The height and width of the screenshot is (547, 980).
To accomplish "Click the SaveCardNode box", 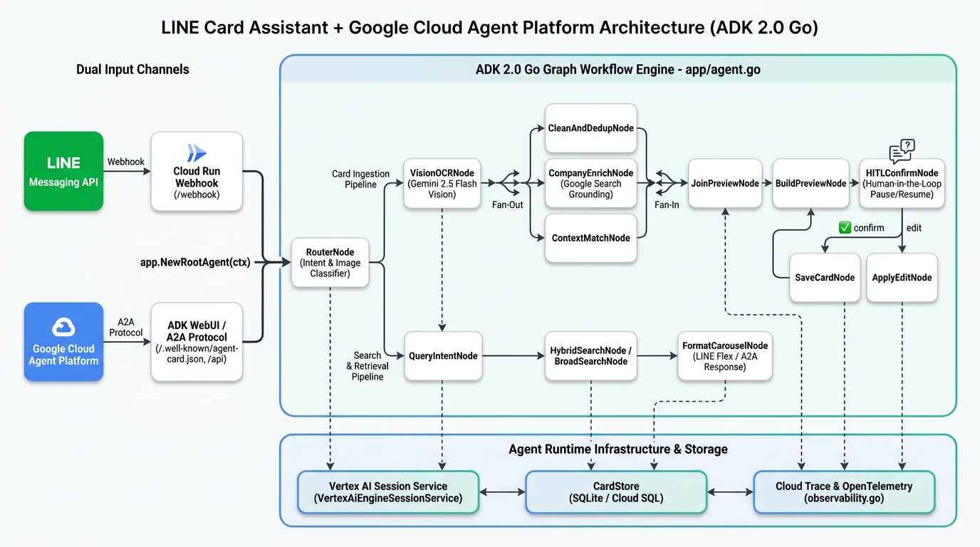I will [x=825, y=277].
